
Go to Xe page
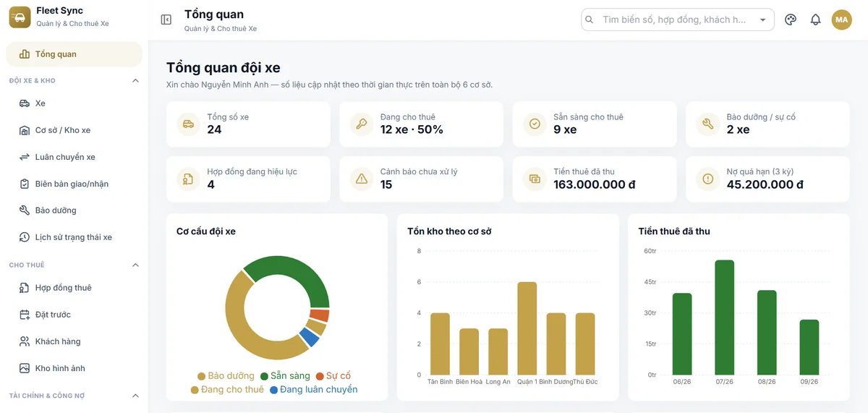[74, 103]
